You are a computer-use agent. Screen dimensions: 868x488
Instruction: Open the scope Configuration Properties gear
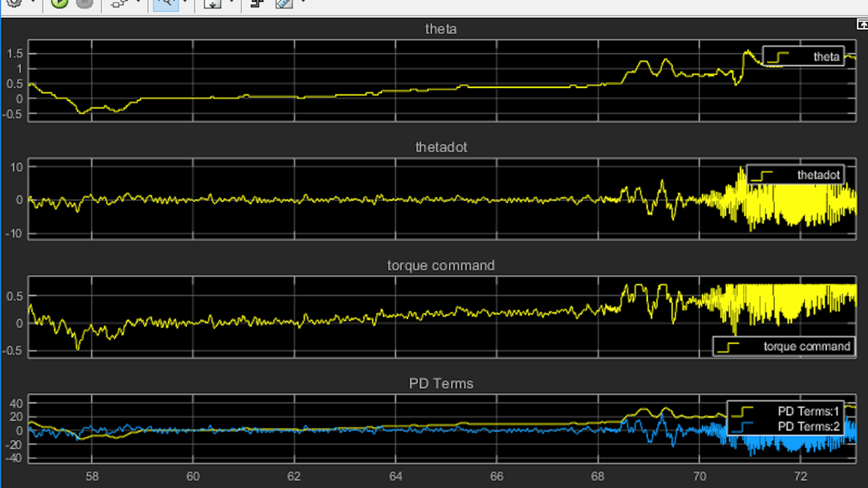(x=14, y=3)
